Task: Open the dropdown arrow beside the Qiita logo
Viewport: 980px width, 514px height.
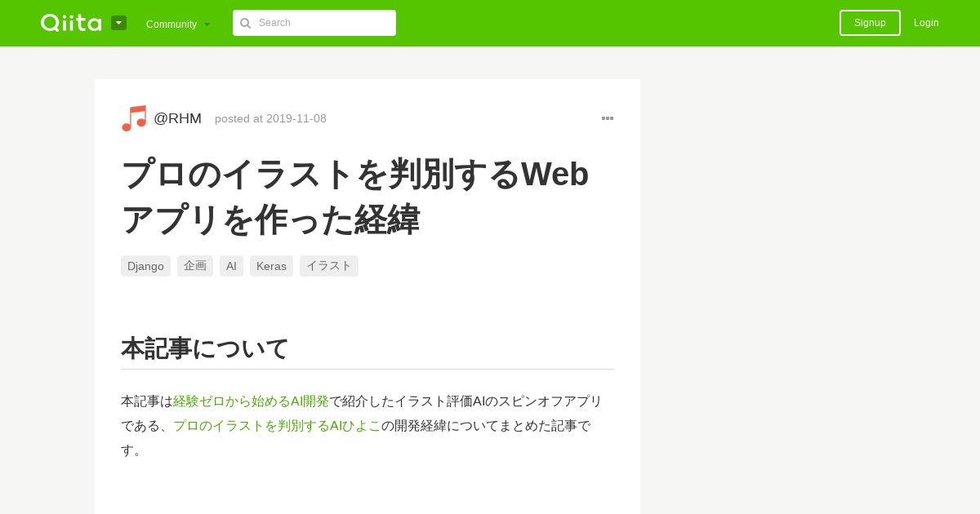Action: 118,23
